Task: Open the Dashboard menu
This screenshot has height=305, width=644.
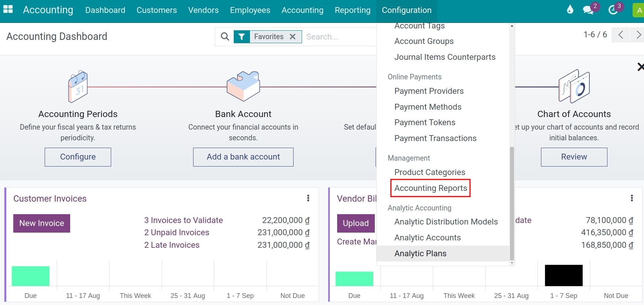Action: click(x=105, y=10)
